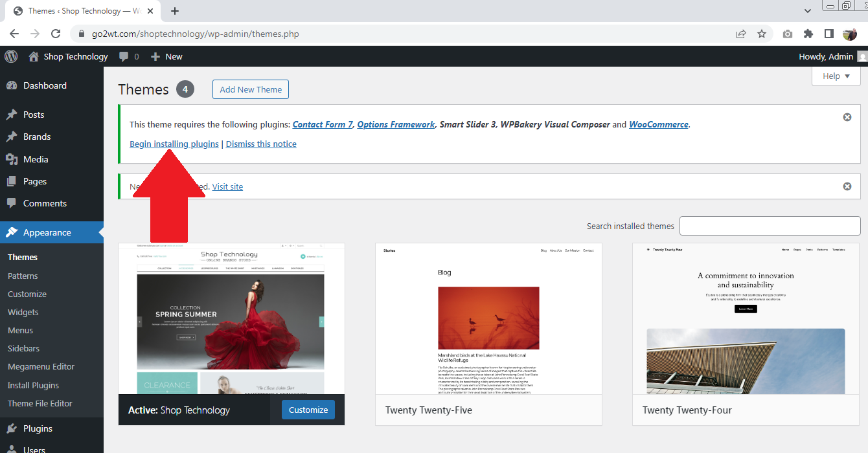Open the Dashboard menu item
Screen dimensions: 868x453
click(x=52, y=85)
